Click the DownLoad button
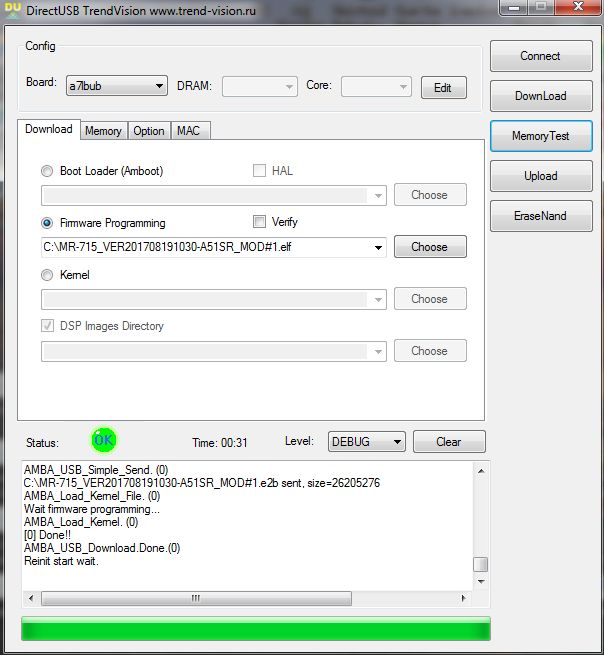Viewport: 604px width, 655px height. (x=540, y=96)
